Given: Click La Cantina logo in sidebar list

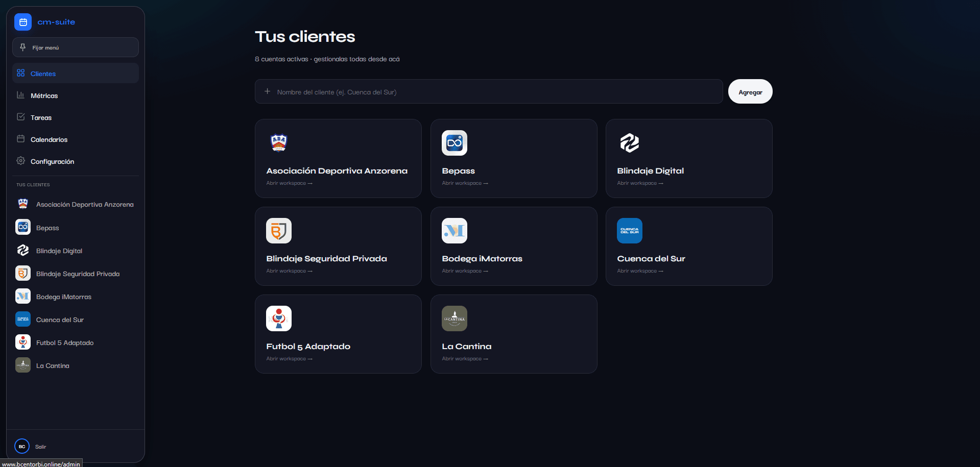Looking at the screenshot, I should 23,365.
